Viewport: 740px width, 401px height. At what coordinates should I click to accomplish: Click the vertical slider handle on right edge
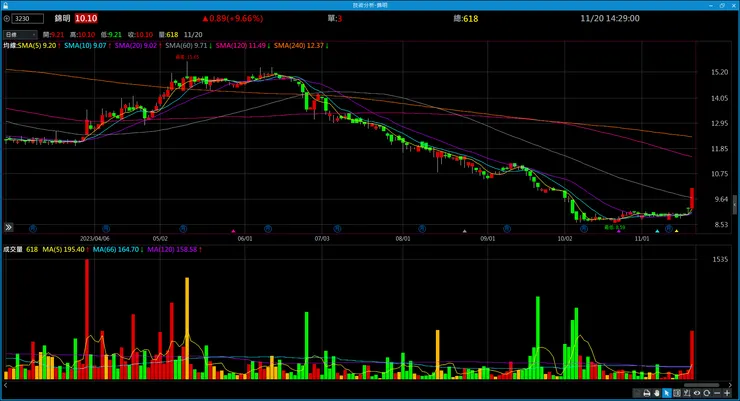pyautogui.click(x=734, y=205)
